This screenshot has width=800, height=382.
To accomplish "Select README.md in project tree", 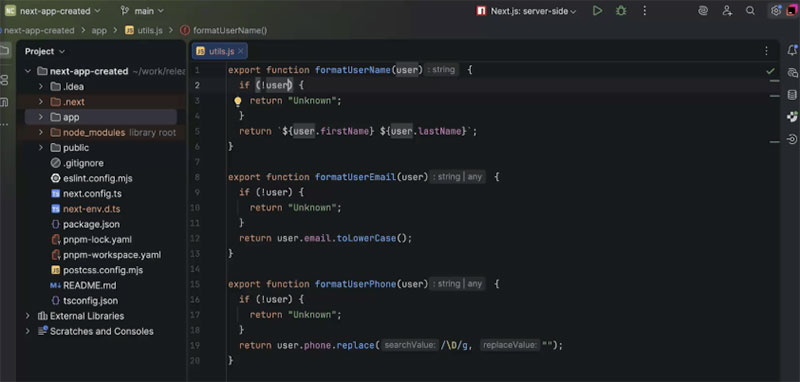I will click(x=83, y=286).
